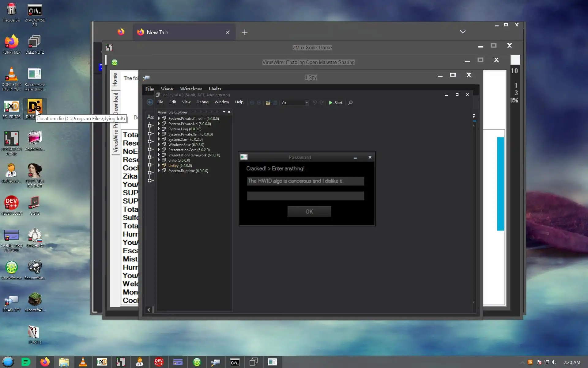The width and height of the screenshot is (588, 368).
Task: Click the ILSpy back navigation arrow
Action: tap(150, 102)
